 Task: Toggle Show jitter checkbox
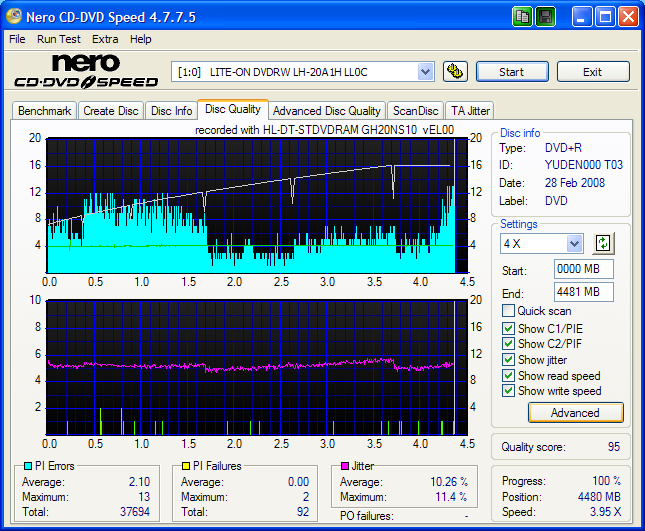(x=509, y=360)
